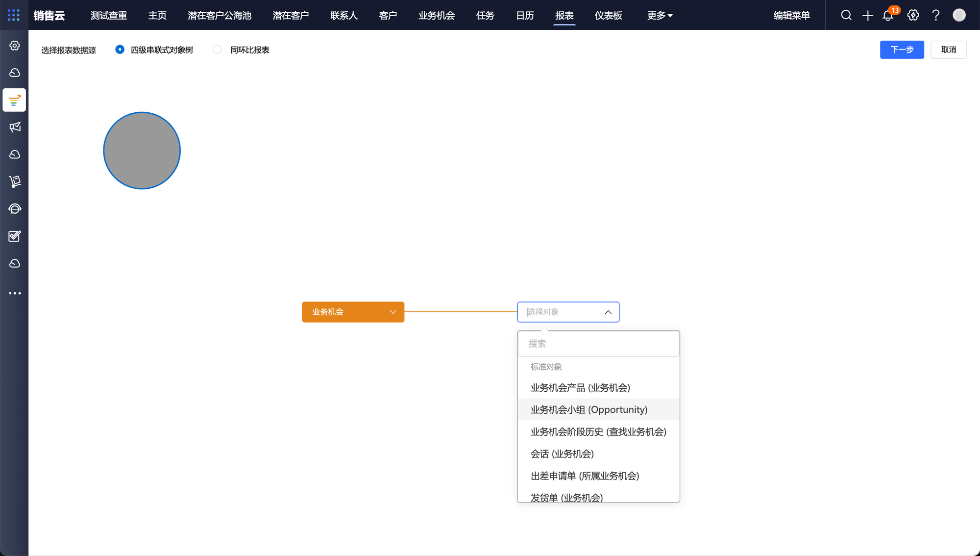Open the app launcher grid icon
This screenshot has height=556, width=980.
[x=14, y=15]
